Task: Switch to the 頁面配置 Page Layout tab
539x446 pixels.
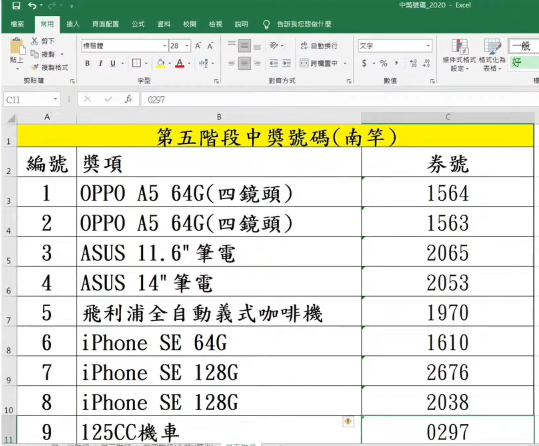Action: (106, 24)
